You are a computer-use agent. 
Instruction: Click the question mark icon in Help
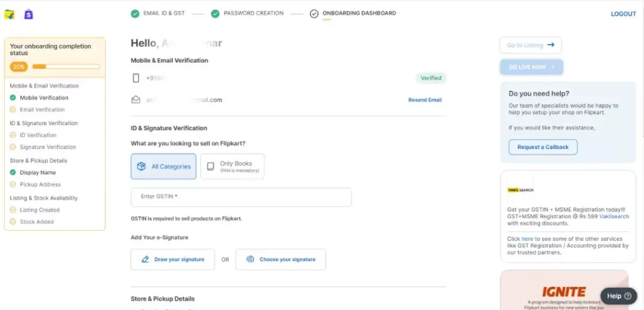(628, 296)
